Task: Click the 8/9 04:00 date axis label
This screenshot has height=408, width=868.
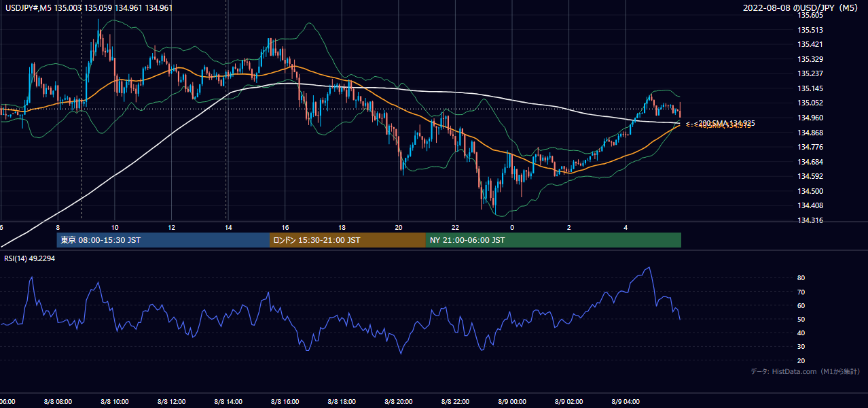Action: point(626,402)
